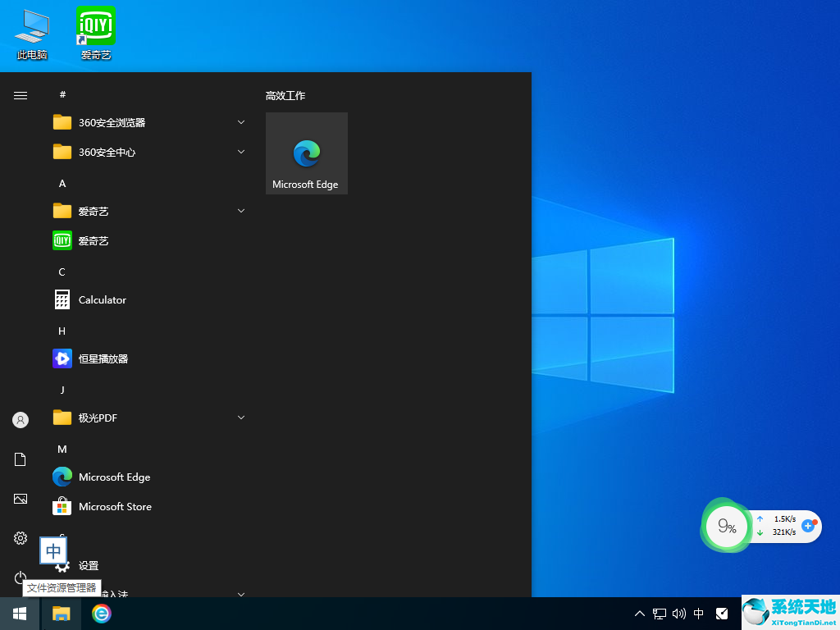This screenshot has width=840, height=630.
Task: Open Pictures from Start sidebar
Action: [x=21, y=499]
